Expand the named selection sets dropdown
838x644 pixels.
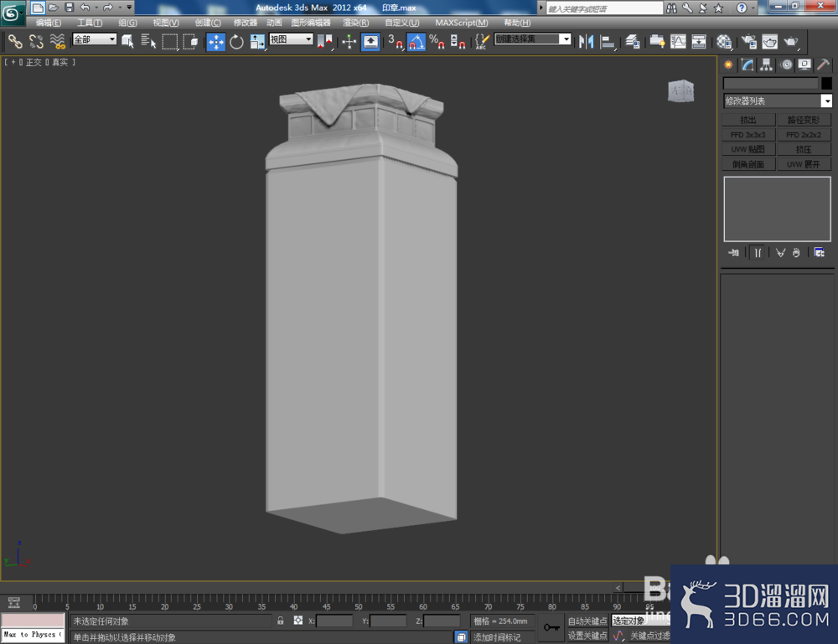click(566, 39)
